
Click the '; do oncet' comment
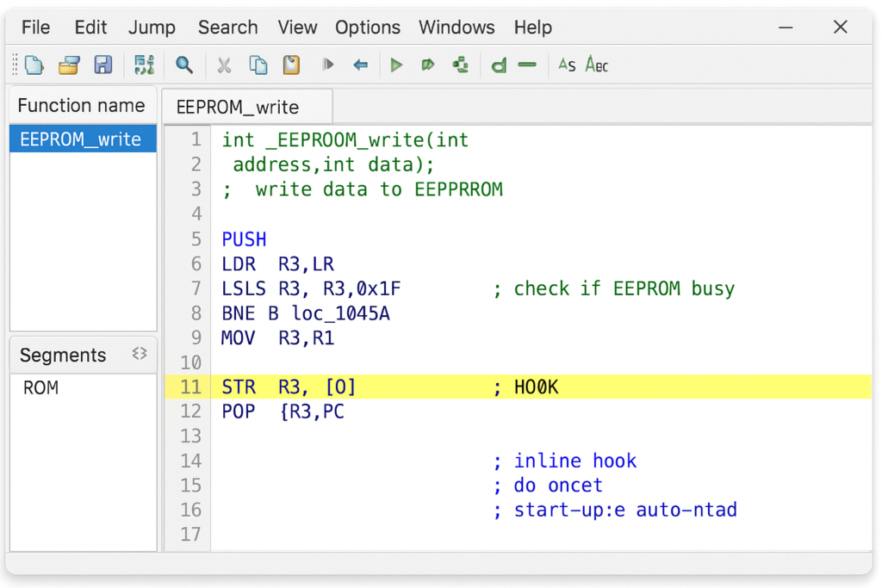pyautogui.click(x=548, y=486)
